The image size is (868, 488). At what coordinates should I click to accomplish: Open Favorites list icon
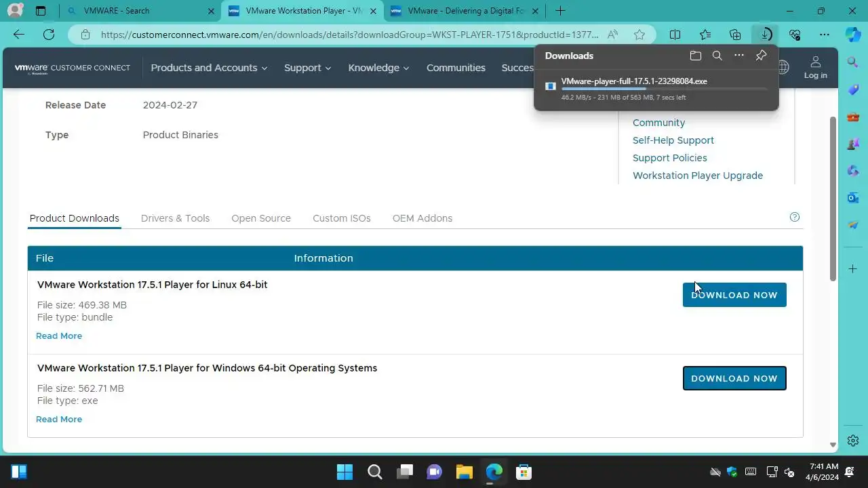[705, 35]
